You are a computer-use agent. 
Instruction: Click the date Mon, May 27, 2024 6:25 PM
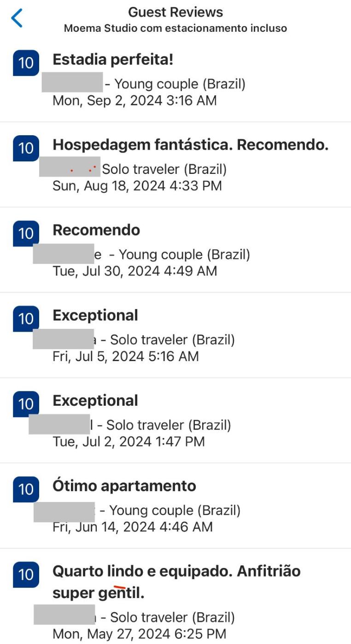click(139, 633)
